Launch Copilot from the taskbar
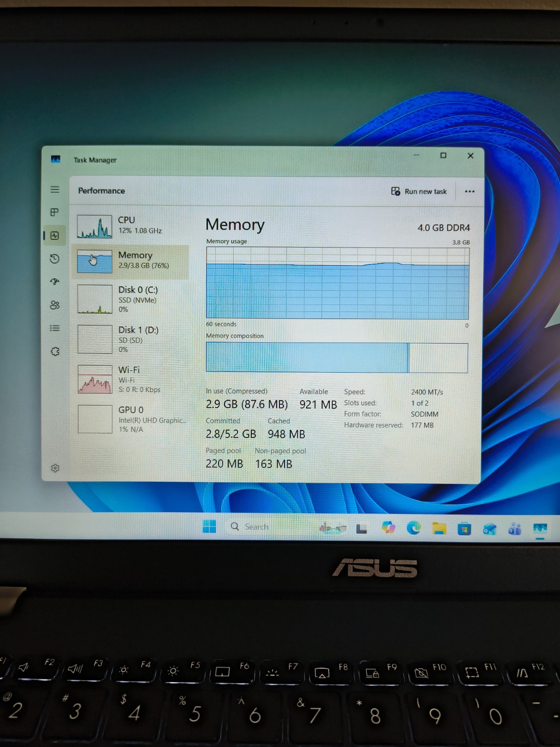Screen dimensions: 560x747 tap(388, 528)
